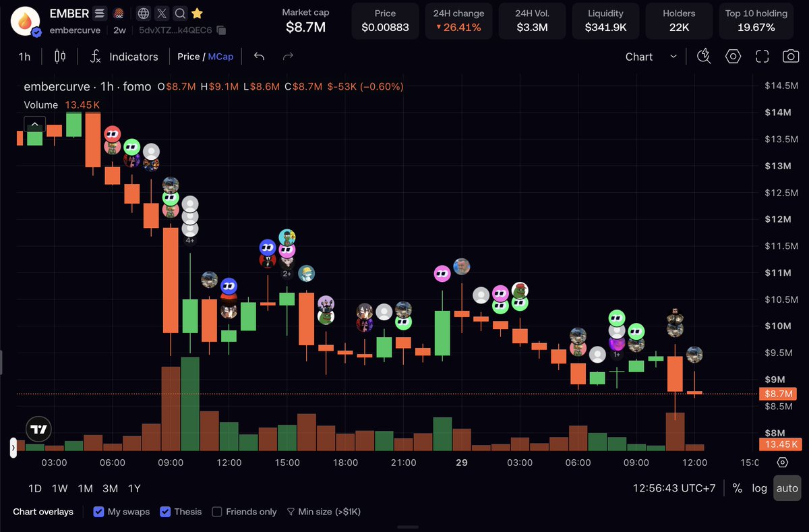The image size is (809, 532).
Task: Click the Volume 13.45K legend text
Action: 61,105
